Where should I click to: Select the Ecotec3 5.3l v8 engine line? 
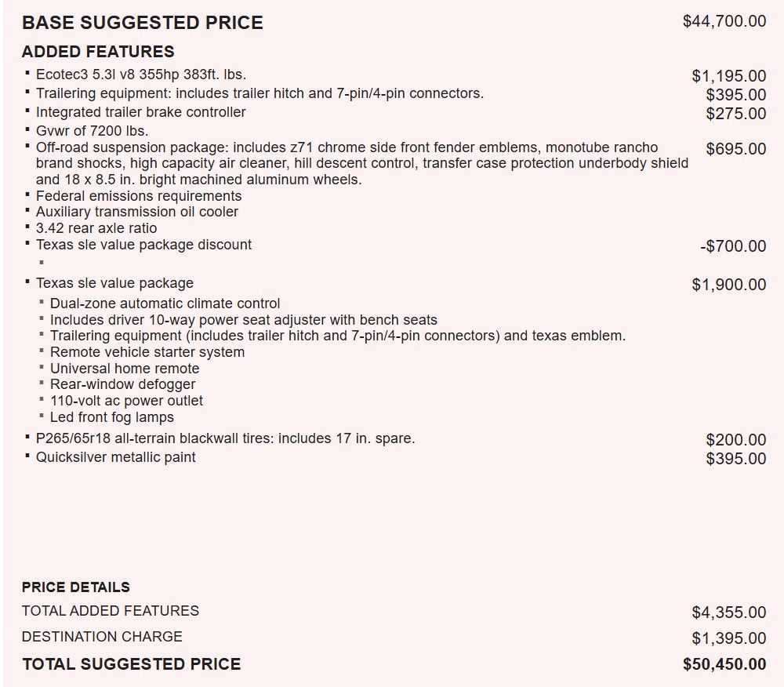[x=141, y=75]
